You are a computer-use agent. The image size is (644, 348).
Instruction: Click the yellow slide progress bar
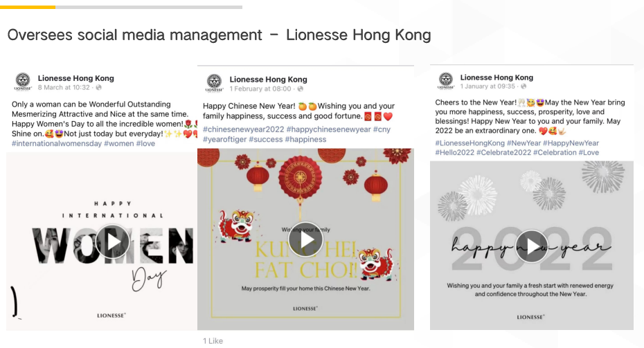[28, 7]
